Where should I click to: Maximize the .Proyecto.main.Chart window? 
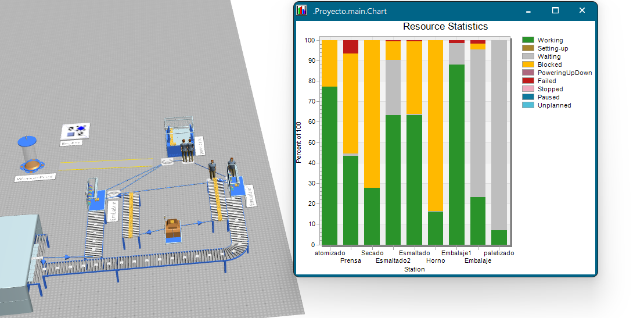click(555, 10)
